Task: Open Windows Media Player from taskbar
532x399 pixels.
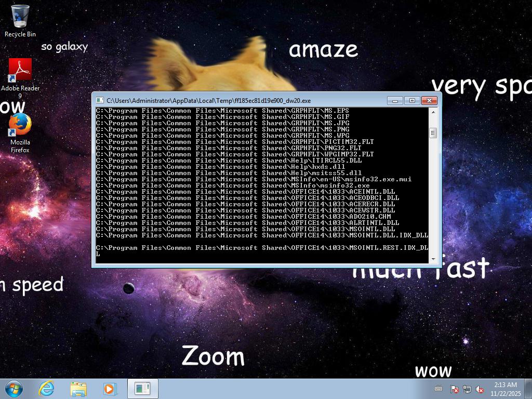Action: [110, 389]
